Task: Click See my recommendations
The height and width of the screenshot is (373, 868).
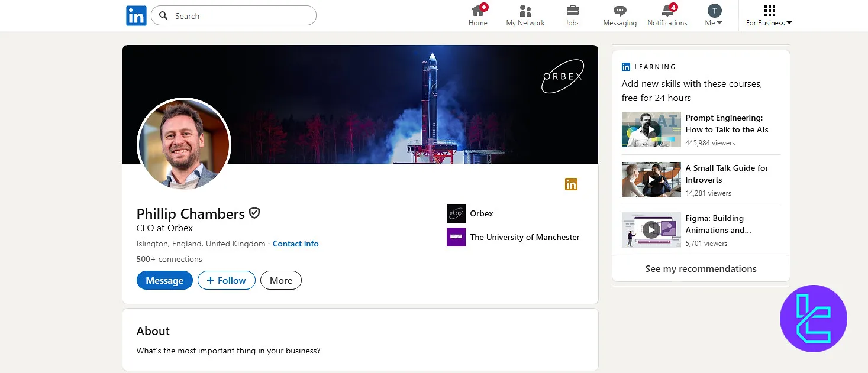Action: point(701,268)
